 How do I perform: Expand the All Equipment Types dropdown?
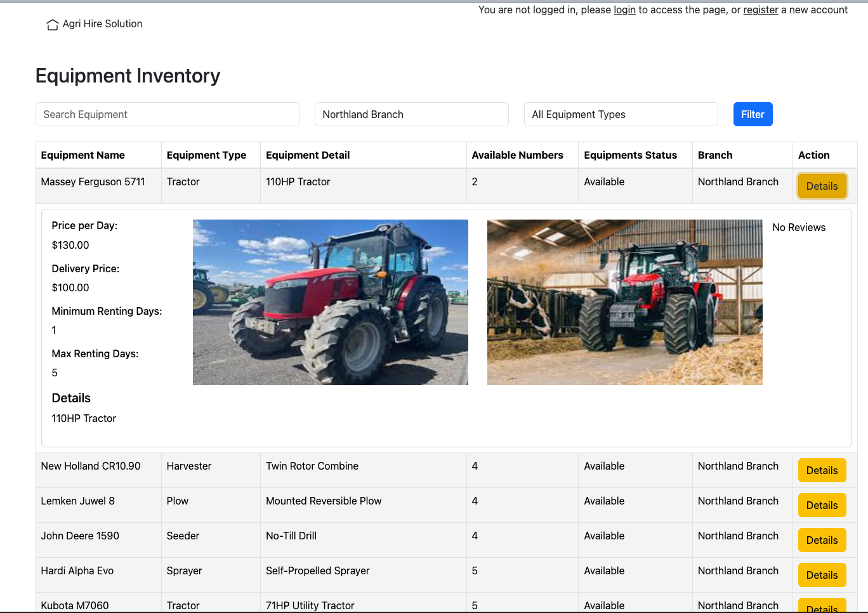(x=621, y=114)
